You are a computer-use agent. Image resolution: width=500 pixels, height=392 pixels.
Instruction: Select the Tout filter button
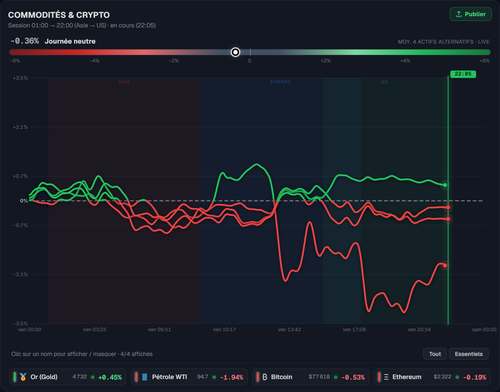pyautogui.click(x=435, y=354)
